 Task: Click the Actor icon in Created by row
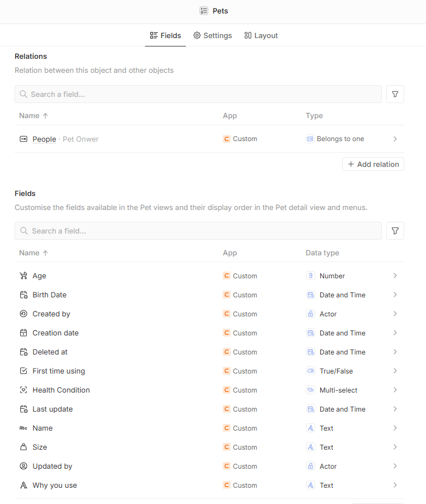(310, 314)
